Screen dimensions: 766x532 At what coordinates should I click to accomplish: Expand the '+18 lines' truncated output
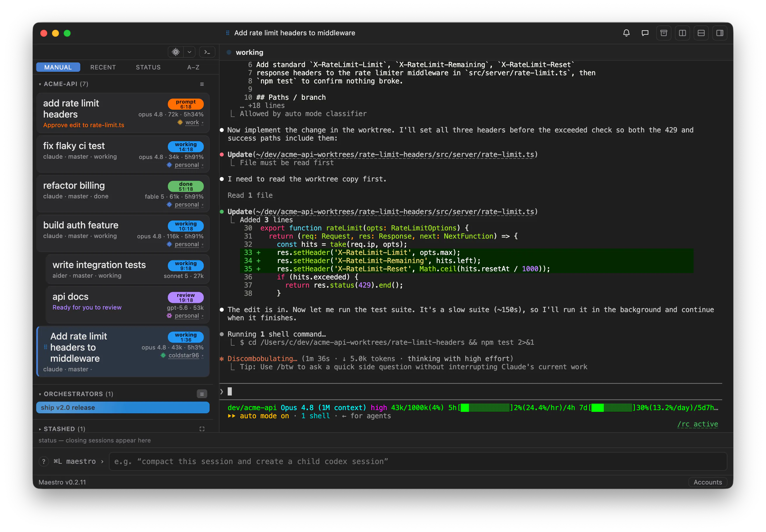(x=262, y=105)
